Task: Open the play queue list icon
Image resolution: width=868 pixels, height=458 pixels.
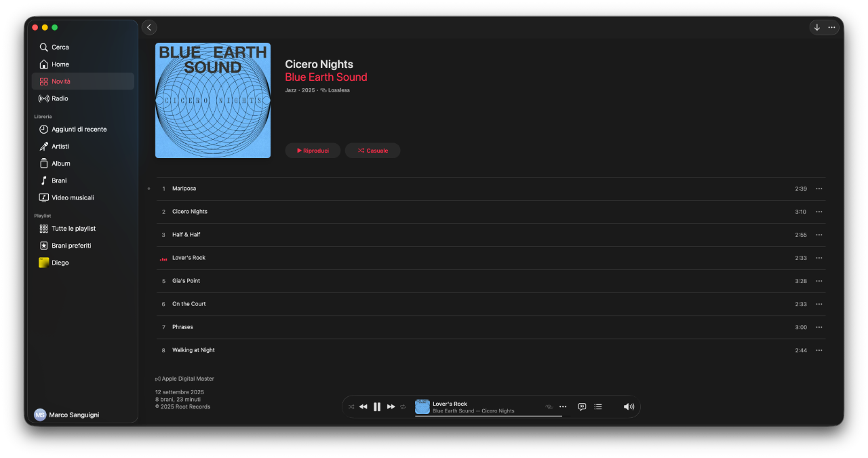Action: 598,407
